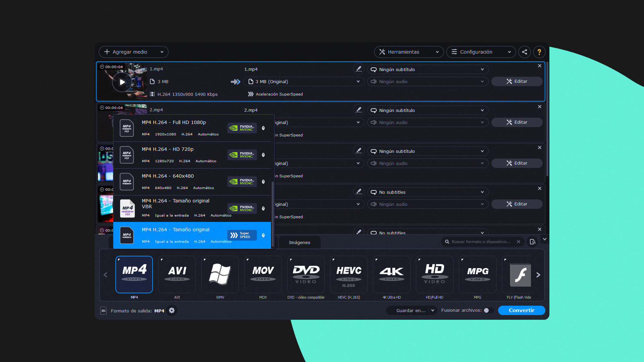Image resolution: width=644 pixels, height=362 pixels.
Task: Expand the Guardar en arrow dropdown
Action: coord(433,310)
